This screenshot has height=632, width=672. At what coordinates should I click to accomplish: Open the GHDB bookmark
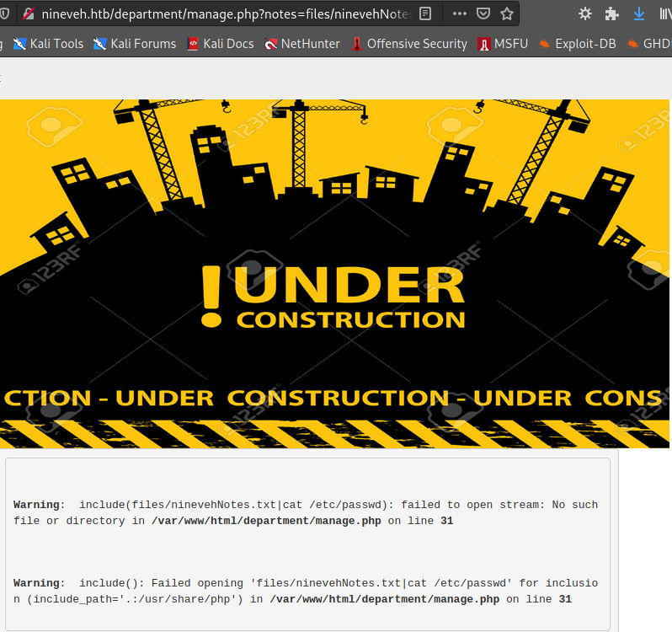pos(649,44)
